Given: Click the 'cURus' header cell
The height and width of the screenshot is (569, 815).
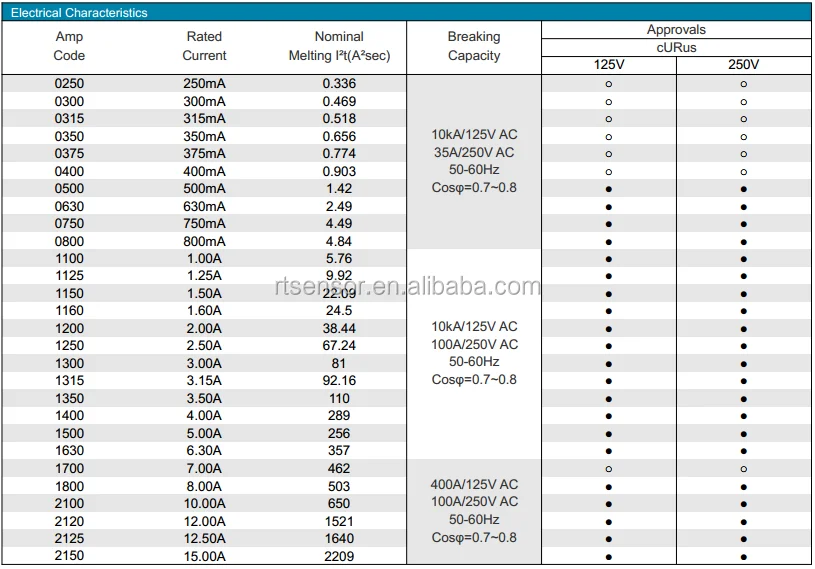Looking at the screenshot, I should [676, 48].
